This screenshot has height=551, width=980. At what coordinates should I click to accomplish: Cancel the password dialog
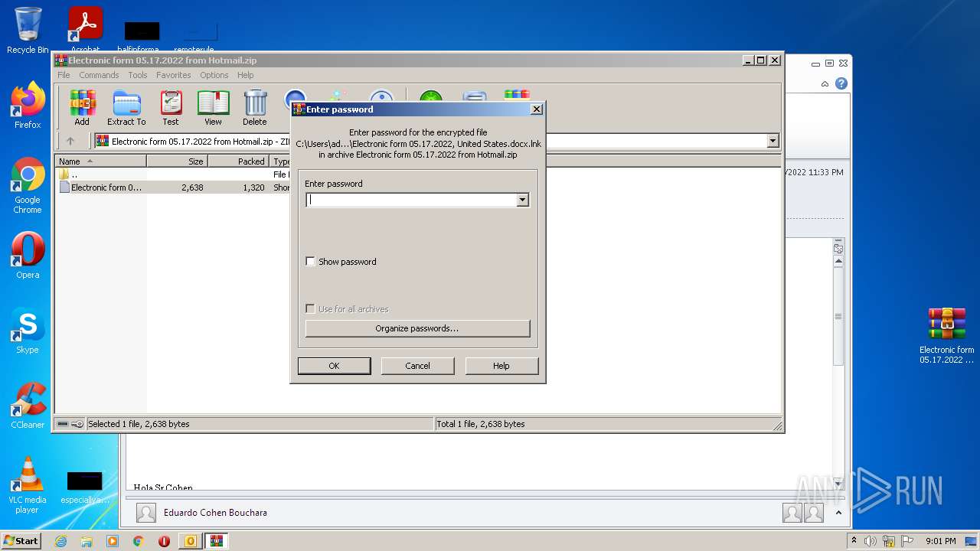click(x=417, y=366)
